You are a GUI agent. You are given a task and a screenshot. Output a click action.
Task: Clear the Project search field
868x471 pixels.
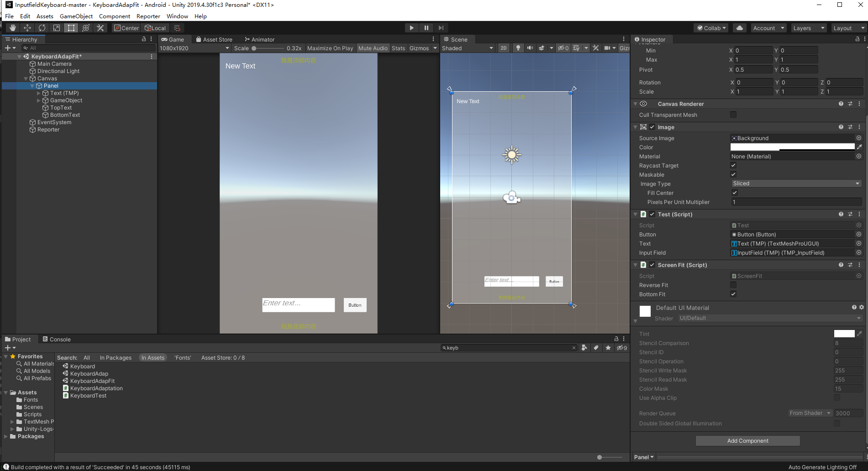coord(574,348)
